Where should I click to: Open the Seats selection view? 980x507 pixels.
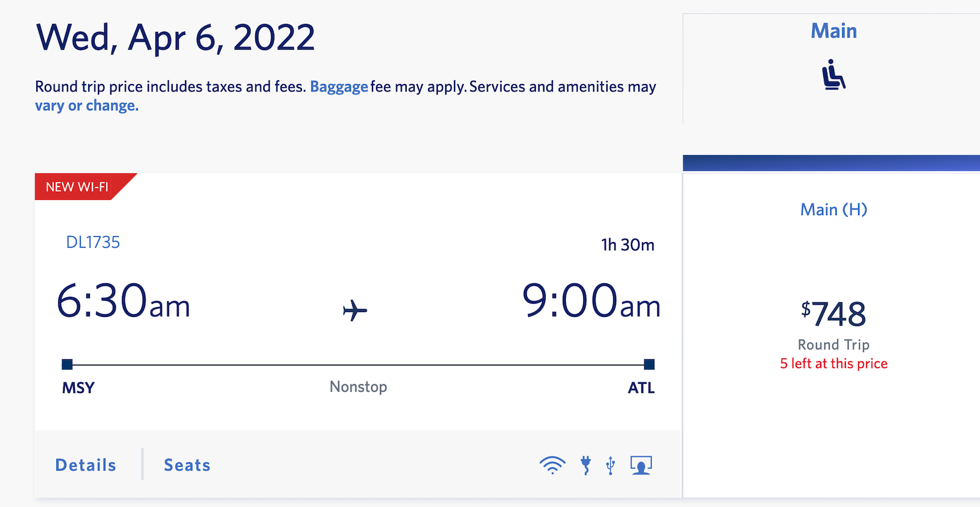[187, 465]
